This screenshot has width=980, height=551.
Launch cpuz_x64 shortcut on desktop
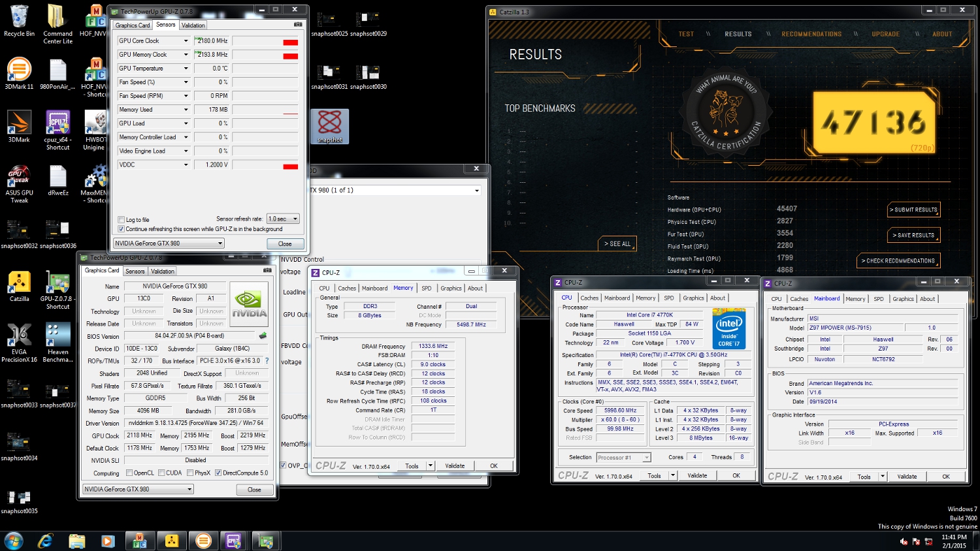coord(57,130)
